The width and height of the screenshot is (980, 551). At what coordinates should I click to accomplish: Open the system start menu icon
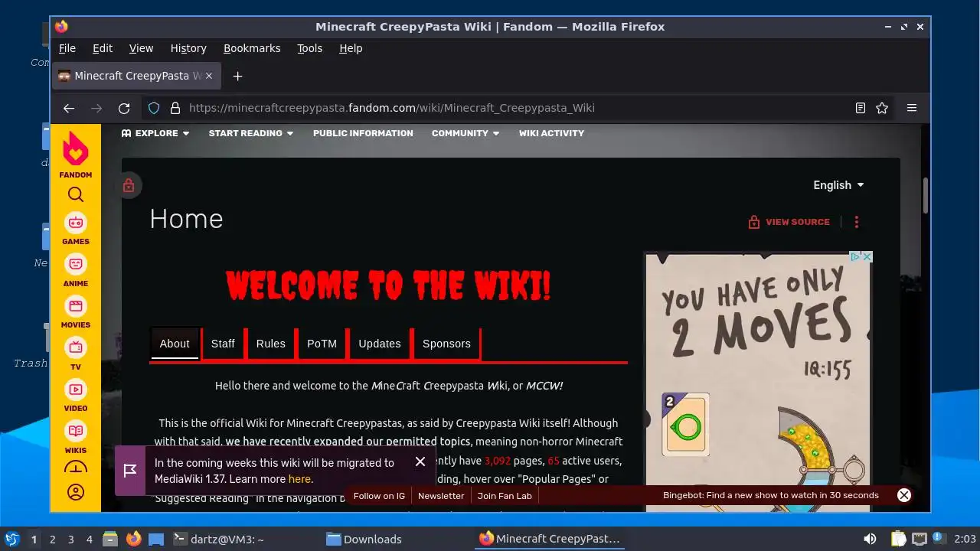coord(12,539)
